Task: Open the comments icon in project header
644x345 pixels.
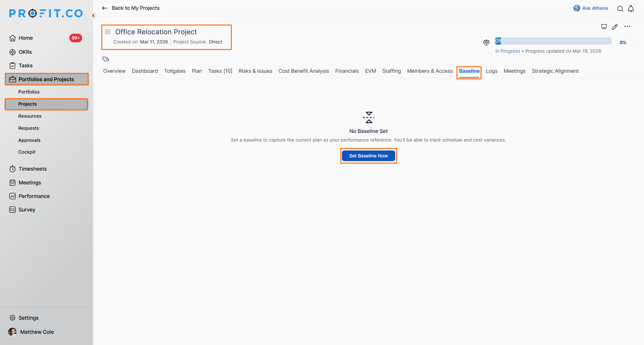Action: [x=604, y=27]
